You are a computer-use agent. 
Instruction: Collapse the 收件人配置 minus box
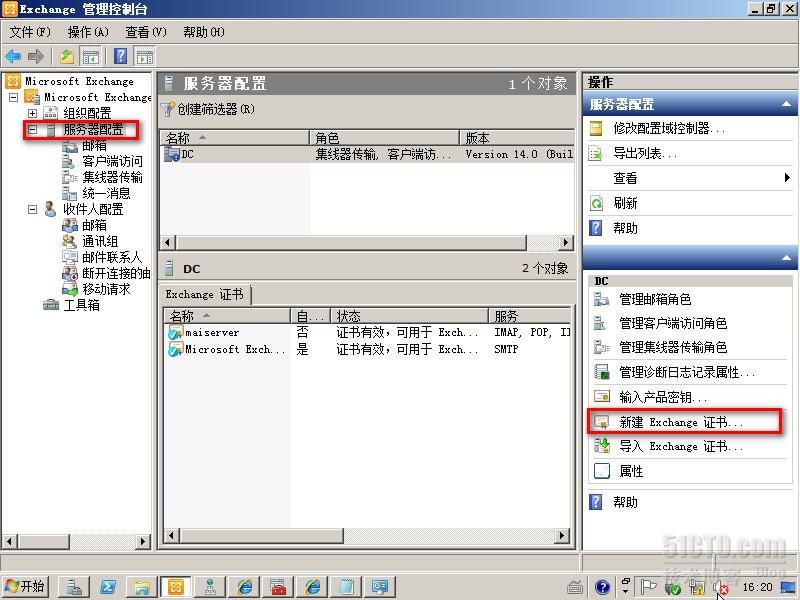click(33, 209)
